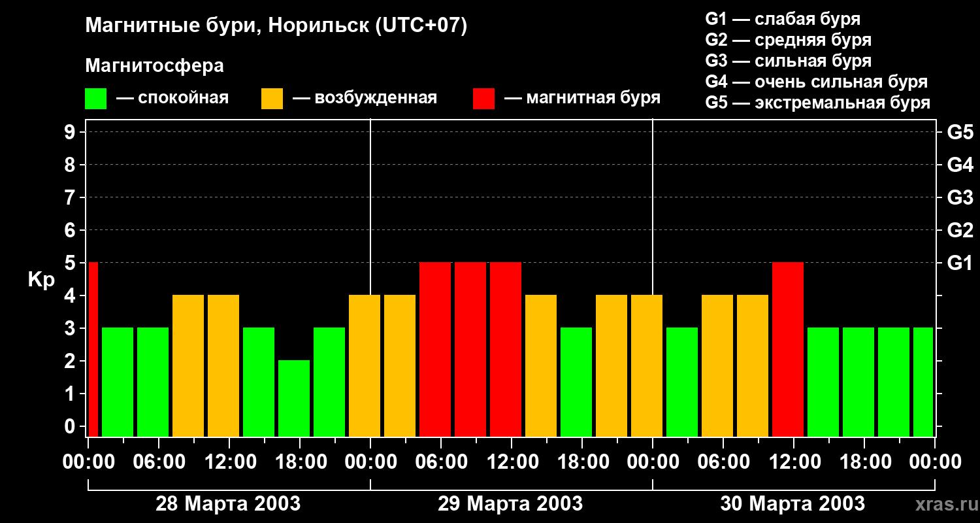980x523 pixels.
Task: Click the middle red bar on 29 March
Action: point(470,349)
